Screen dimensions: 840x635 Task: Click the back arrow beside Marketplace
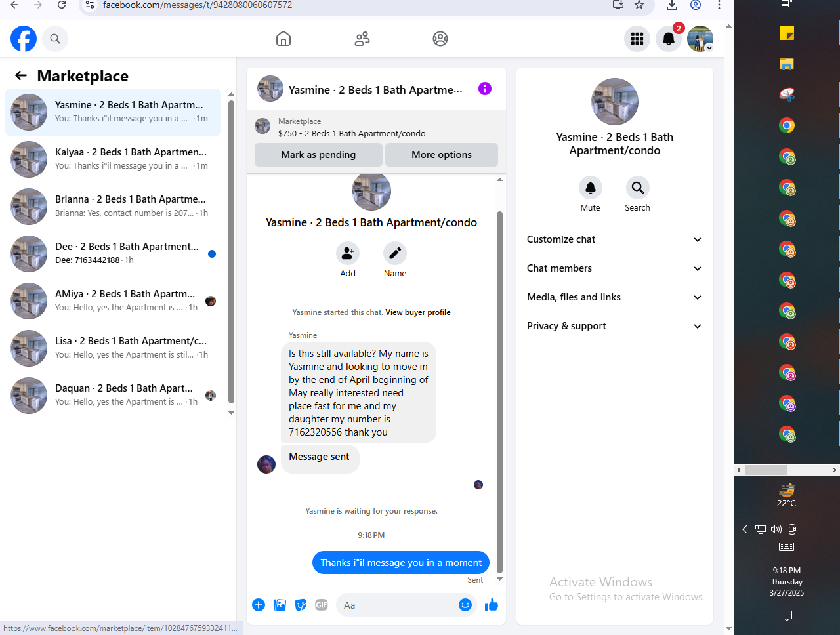tap(21, 75)
